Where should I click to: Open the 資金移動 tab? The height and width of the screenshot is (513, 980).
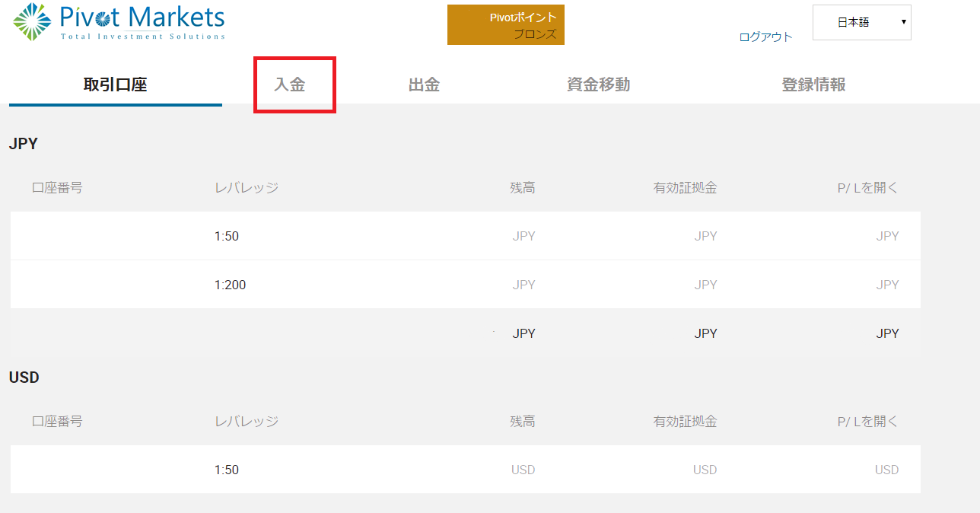point(598,84)
